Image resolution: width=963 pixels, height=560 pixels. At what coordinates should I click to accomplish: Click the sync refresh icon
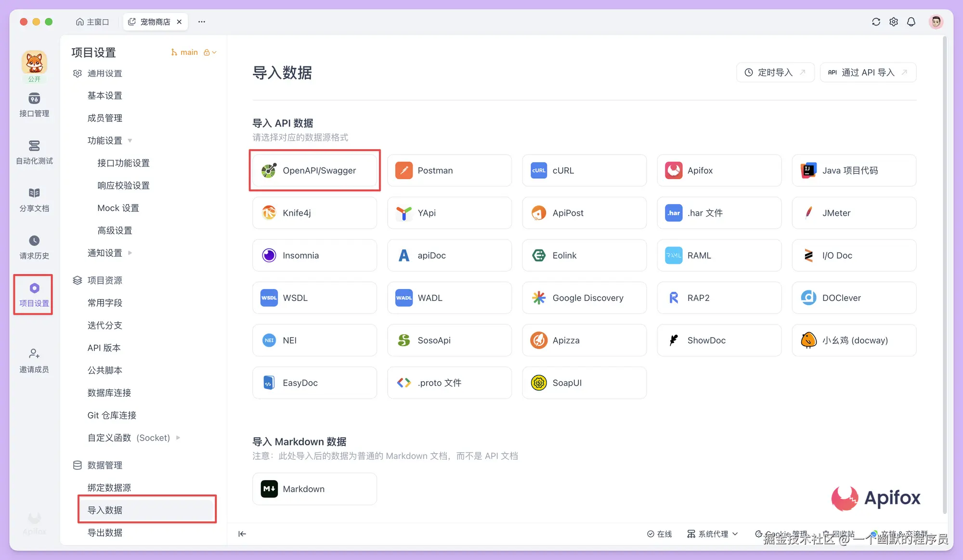point(875,22)
